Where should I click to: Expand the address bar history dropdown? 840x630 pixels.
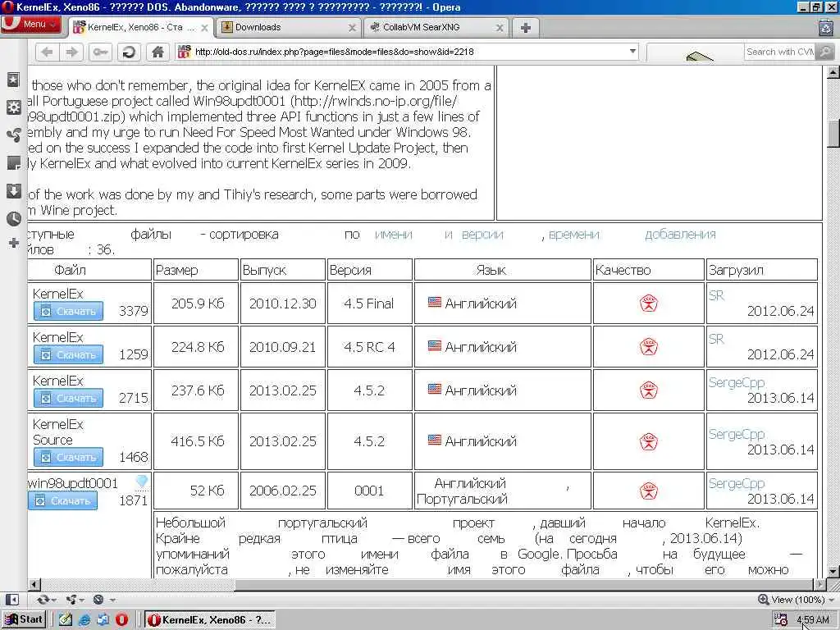pos(632,52)
